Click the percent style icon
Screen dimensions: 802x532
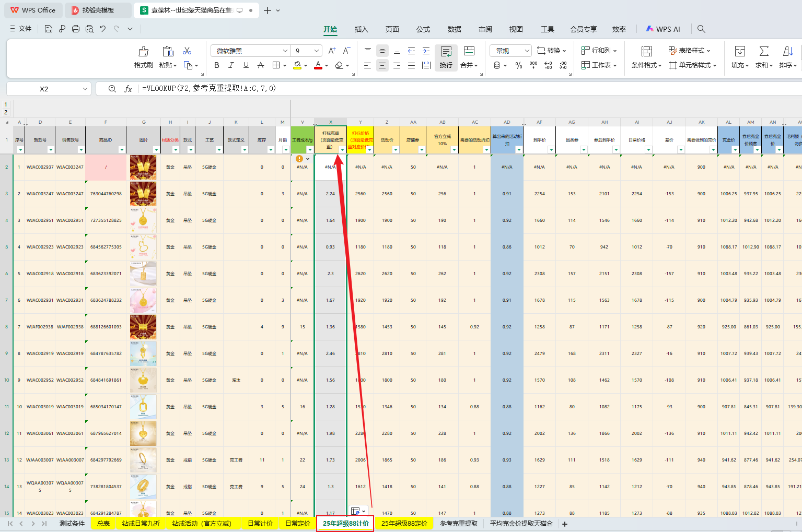[519, 65]
